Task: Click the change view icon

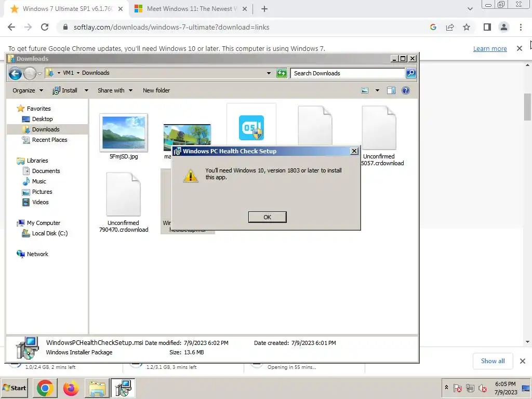Action: pos(365,90)
